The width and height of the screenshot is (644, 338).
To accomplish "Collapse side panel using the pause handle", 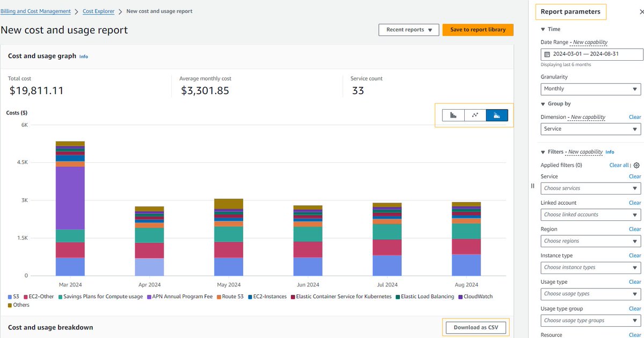I will click(532, 185).
